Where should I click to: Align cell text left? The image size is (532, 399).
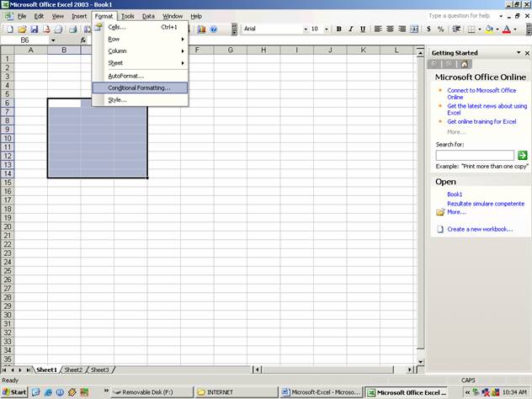(x=378, y=29)
